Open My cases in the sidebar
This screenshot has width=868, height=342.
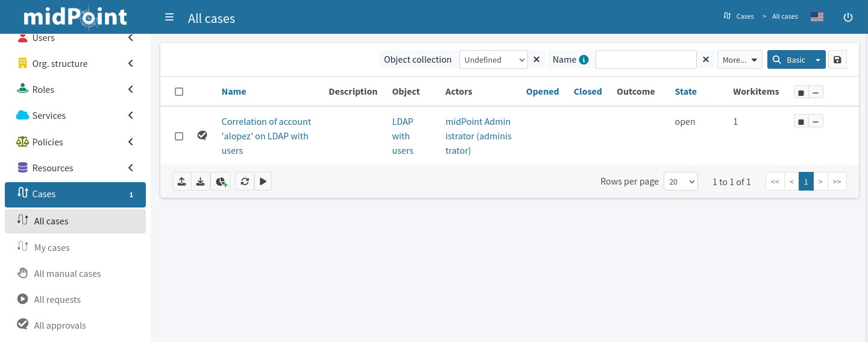(x=52, y=247)
